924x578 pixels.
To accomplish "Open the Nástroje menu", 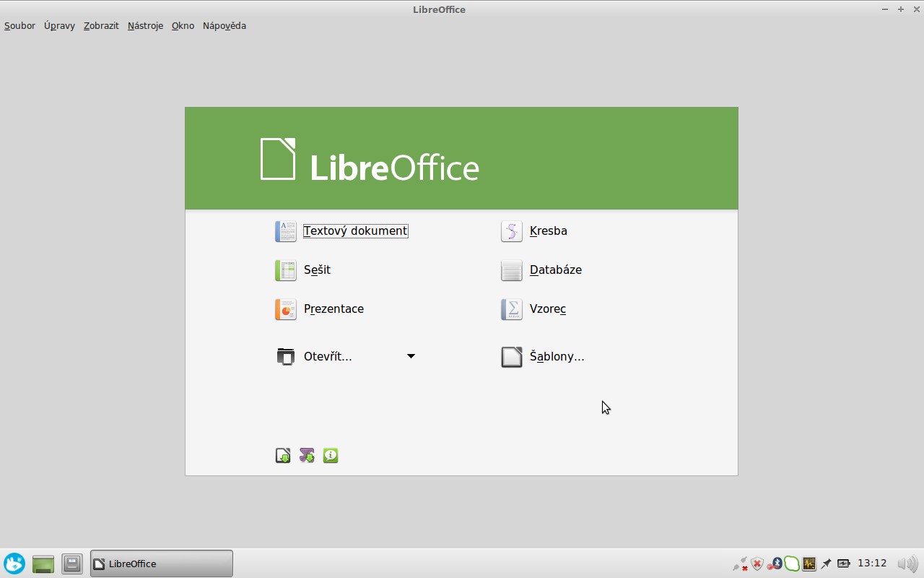I will 145,25.
